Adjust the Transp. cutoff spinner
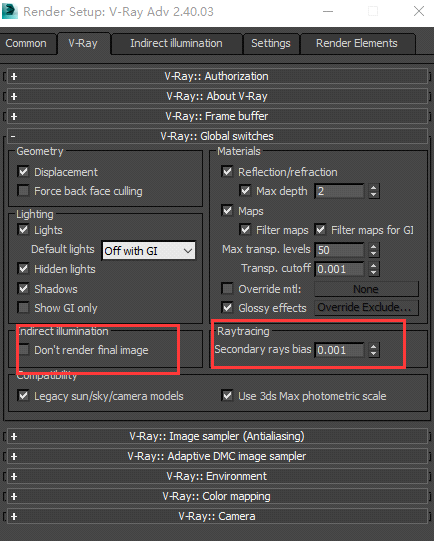434x541 pixels. 374,269
